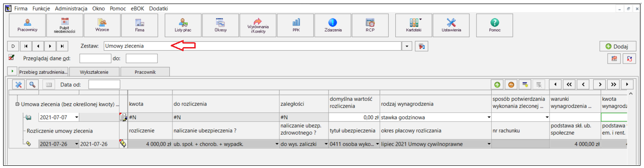Collapse the Umowa zlecenia tree node

[x=17, y=104]
